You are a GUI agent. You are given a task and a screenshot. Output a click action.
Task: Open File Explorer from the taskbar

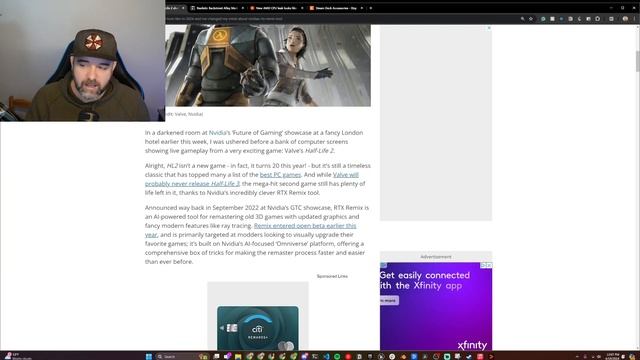click(x=238, y=356)
